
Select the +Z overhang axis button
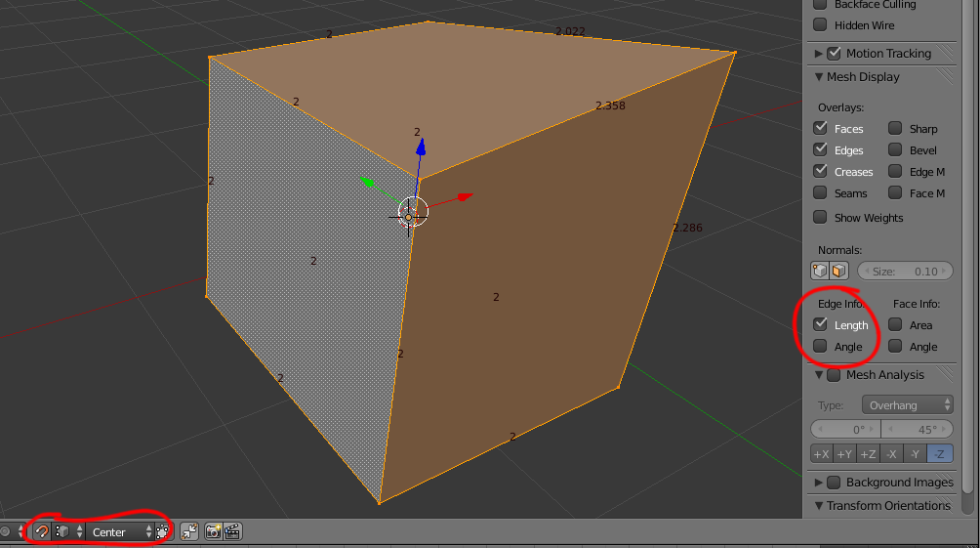click(868, 453)
